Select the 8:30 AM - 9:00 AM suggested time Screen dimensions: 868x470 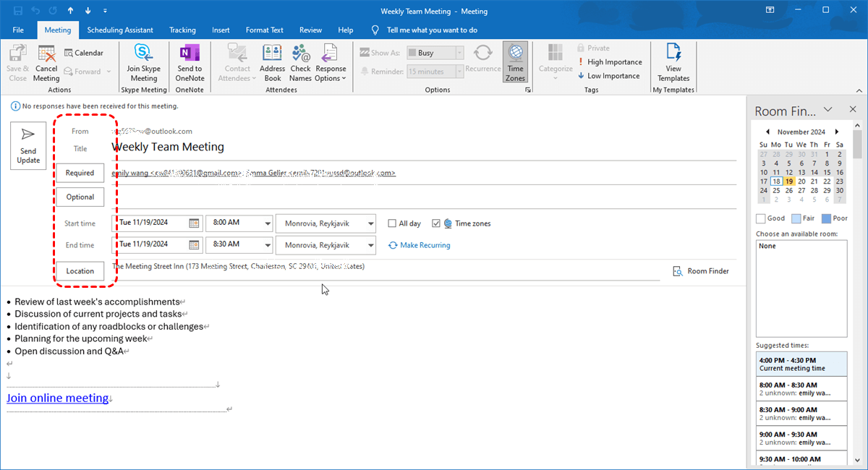(801, 413)
